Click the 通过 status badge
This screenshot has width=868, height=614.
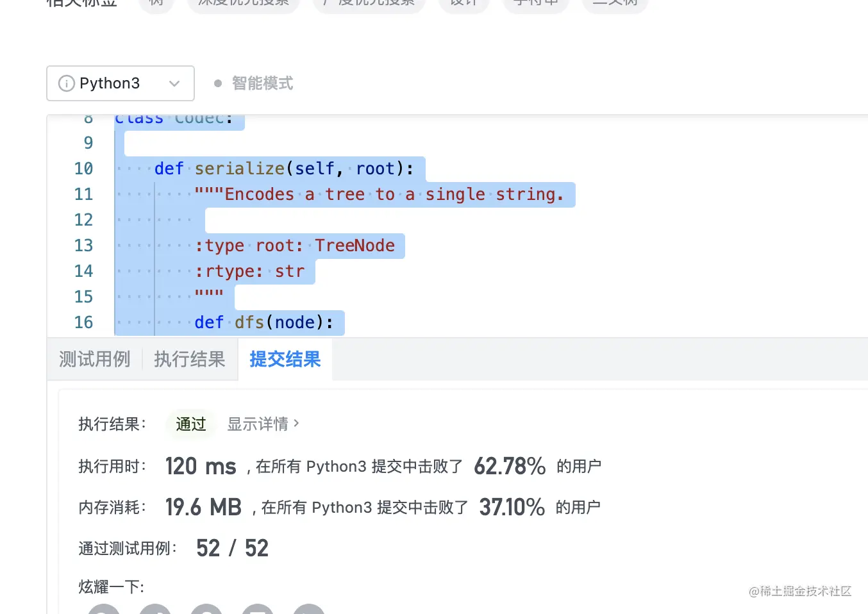coord(191,424)
